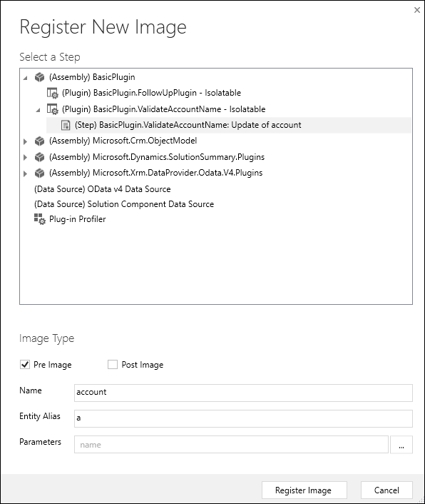Click the Register Image button
425x504 pixels.
coord(304,490)
